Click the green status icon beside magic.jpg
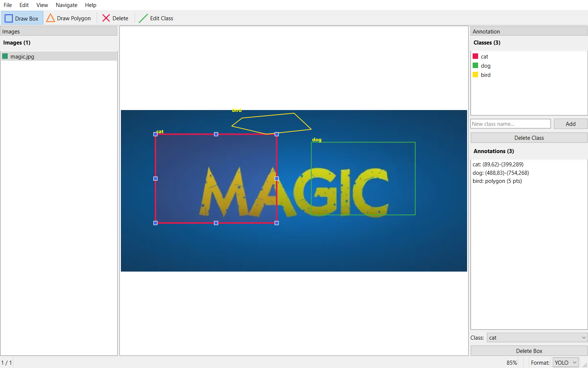Viewport: 588px width, 368px height. pyautogui.click(x=5, y=56)
